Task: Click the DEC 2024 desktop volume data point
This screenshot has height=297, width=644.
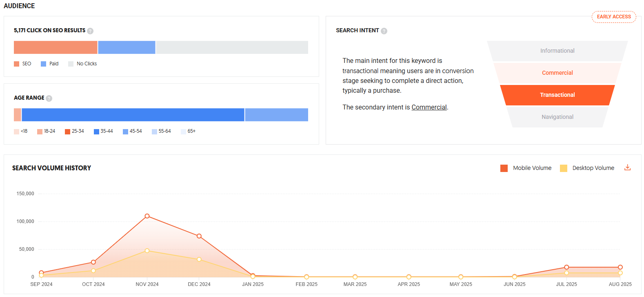Action: pyautogui.click(x=199, y=259)
